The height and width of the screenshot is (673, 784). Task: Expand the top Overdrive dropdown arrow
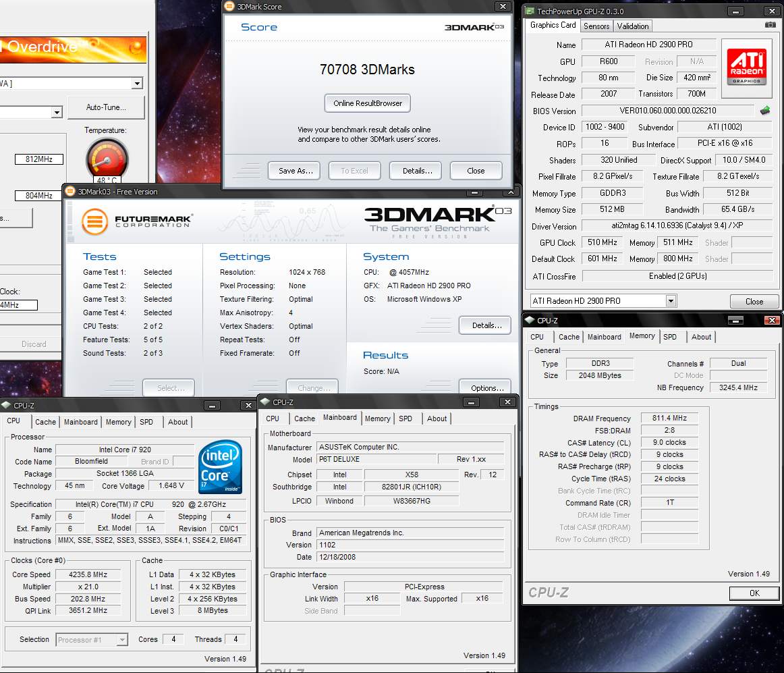coord(137,84)
